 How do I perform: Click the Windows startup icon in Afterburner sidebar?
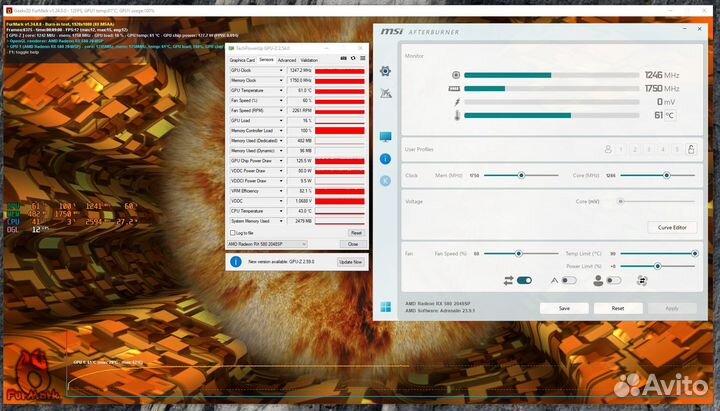coord(386,307)
